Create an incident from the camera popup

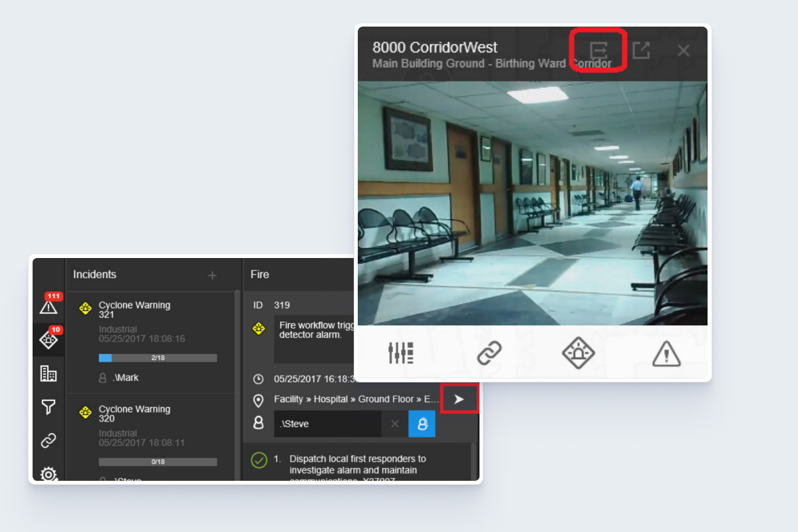(578, 352)
